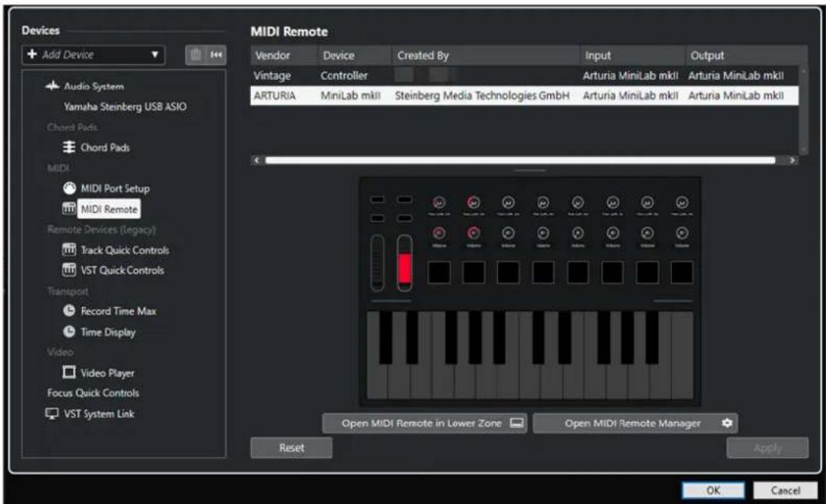
Task: Click the Reset button
Action: click(x=291, y=448)
